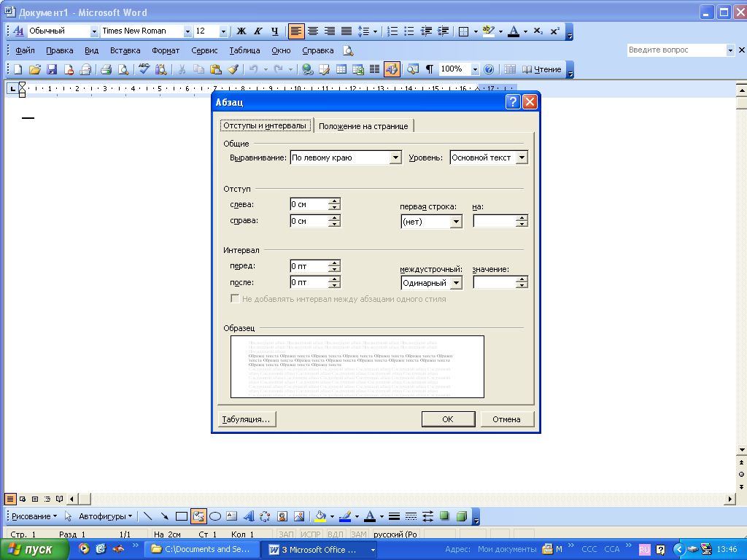
Task: Open the font size 12 dropdown
Action: 223,31
